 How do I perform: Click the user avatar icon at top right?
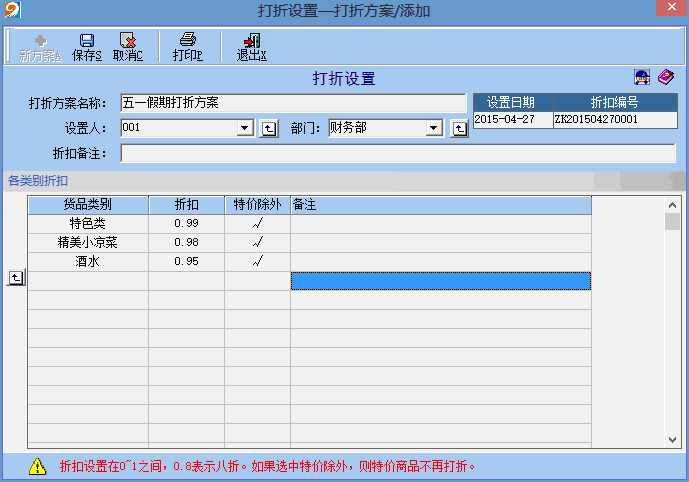pos(642,78)
